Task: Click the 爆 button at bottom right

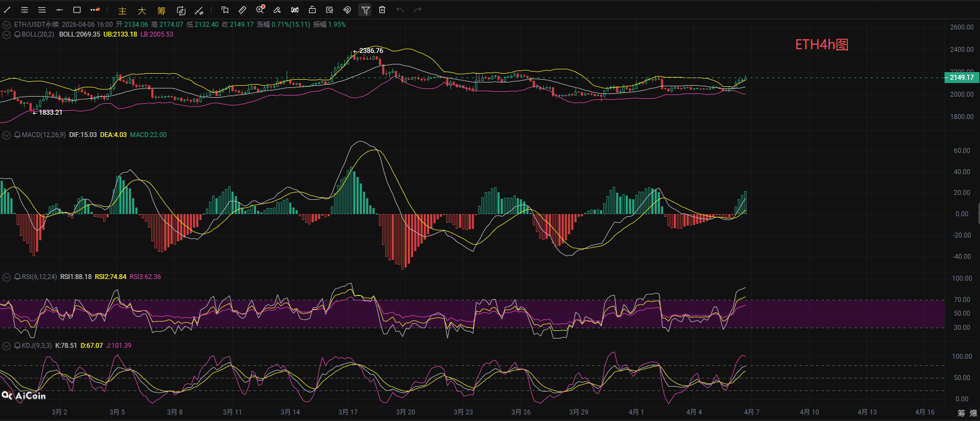Action: point(972,413)
